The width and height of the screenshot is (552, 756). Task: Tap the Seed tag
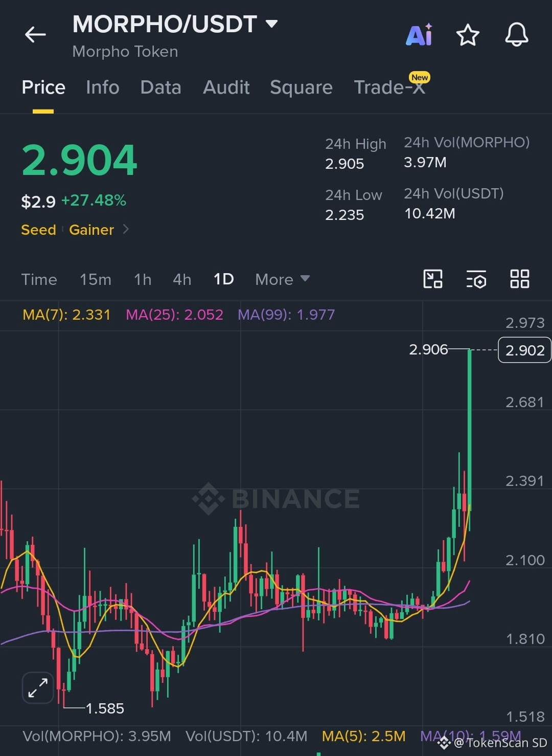(38, 230)
